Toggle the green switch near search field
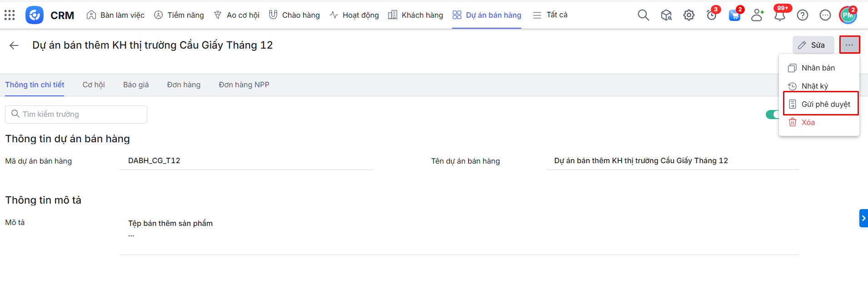Viewport: 868px width, 300px height. (x=773, y=115)
